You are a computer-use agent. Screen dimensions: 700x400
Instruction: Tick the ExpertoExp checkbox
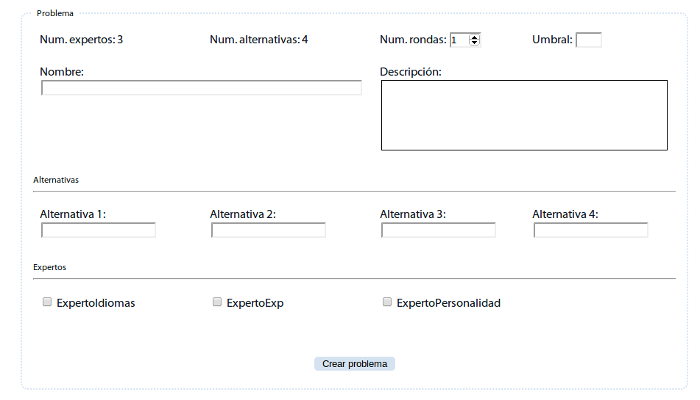217,302
